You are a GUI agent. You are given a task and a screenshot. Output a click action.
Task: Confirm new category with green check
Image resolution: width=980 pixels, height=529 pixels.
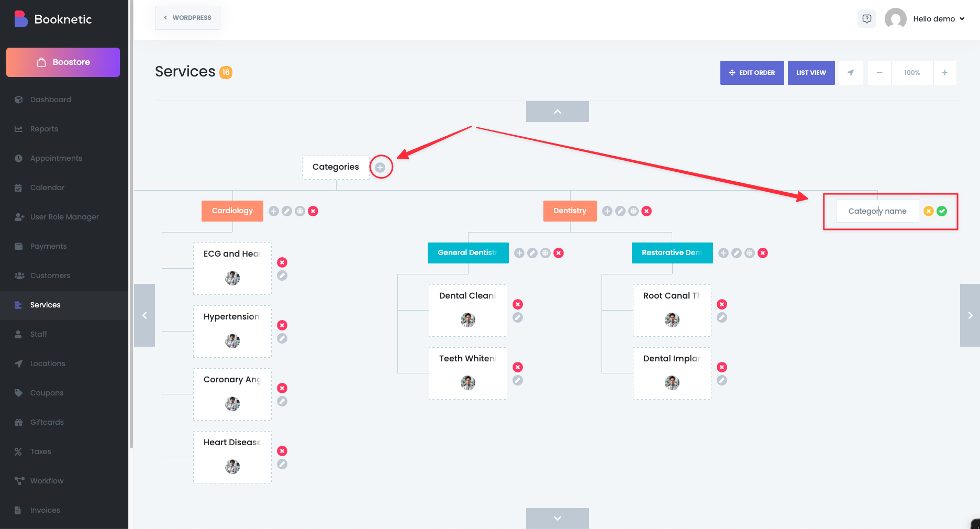pos(942,211)
